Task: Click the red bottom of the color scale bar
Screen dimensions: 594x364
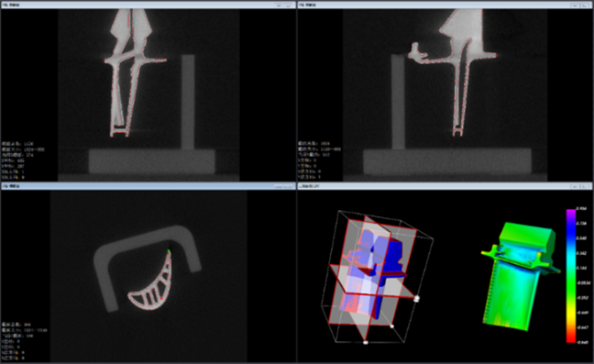Action: pos(571,338)
